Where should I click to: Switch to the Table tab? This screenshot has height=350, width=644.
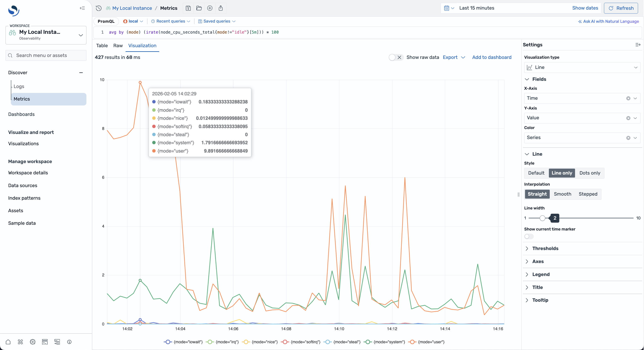coord(102,46)
